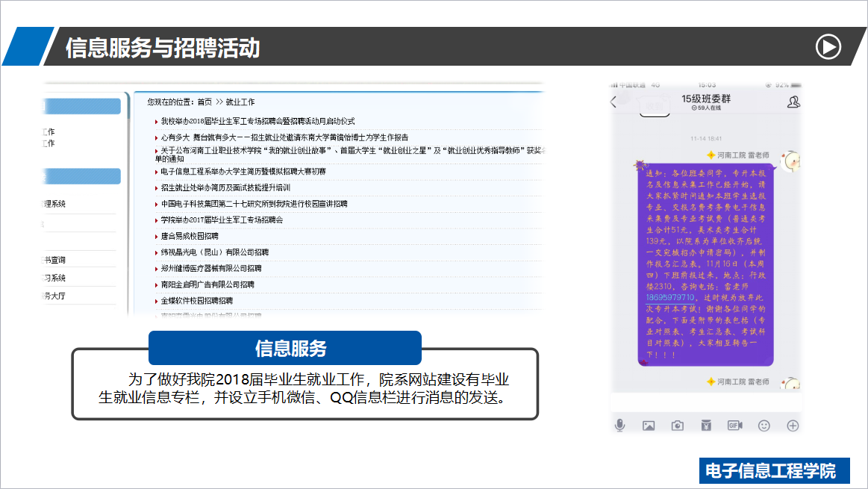Image resolution: width=868 pixels, height=489 pixels.
Task: Open link 纬视晶光电（昆山）有限公司招聘
Action: click(x=215, y=252)
